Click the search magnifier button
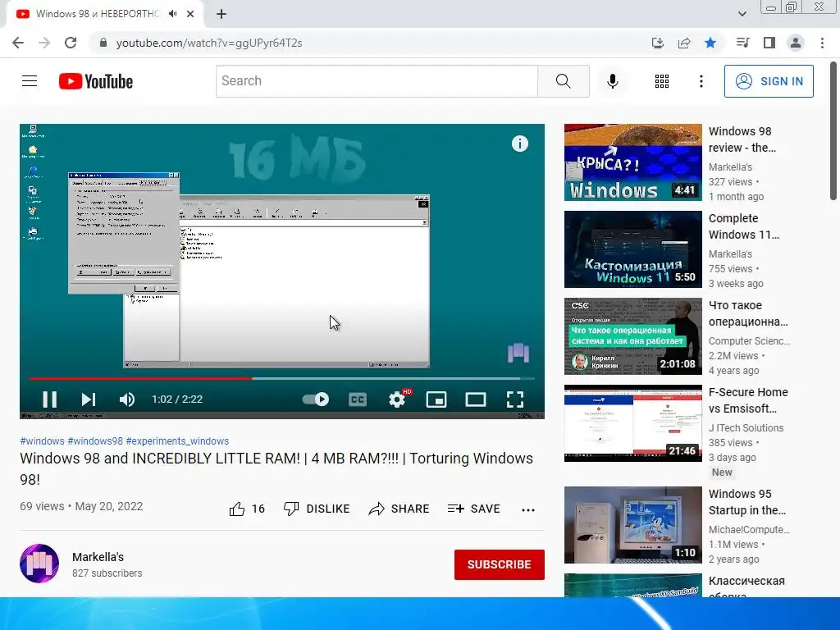This screenshot has width=840, height=630. pyautogui.click(x=563, y=81)
